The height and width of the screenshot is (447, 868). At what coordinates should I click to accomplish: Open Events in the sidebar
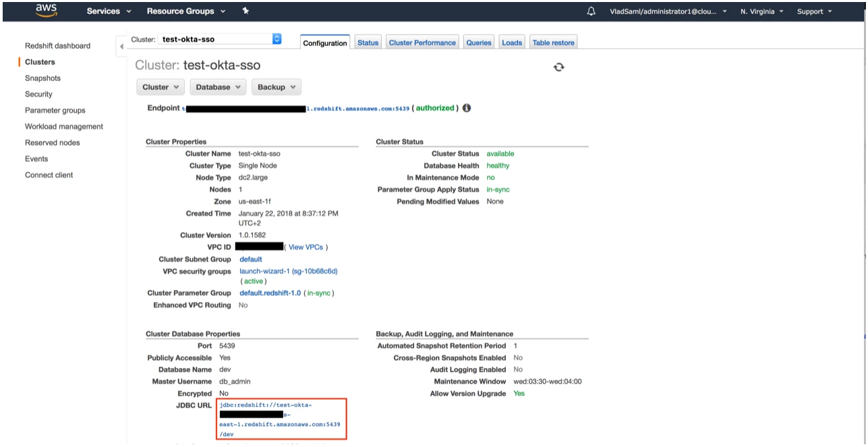point(36,159)
